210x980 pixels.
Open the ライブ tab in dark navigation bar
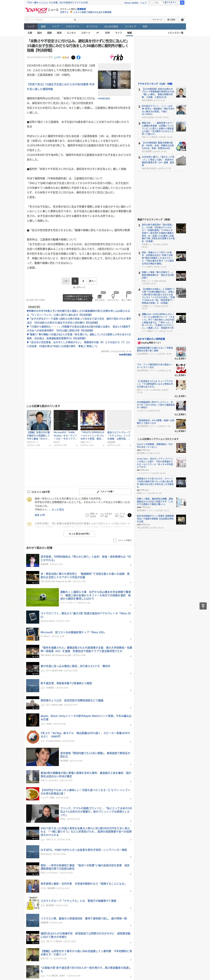pos(56,26)
